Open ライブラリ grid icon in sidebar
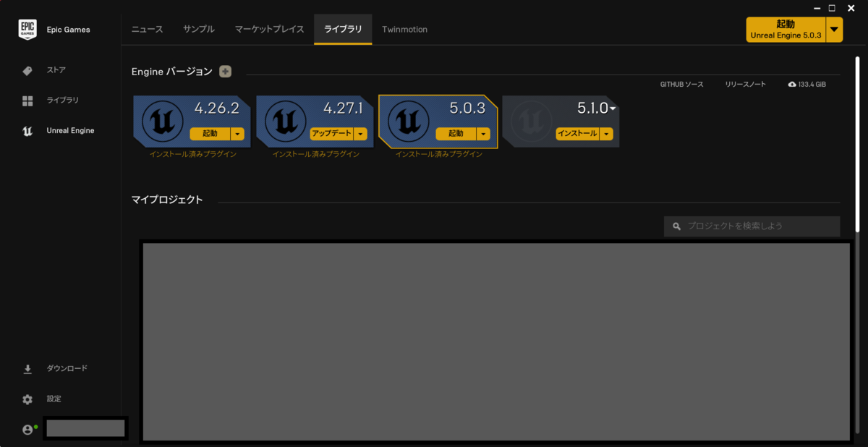The image size is (868, 447). tap(27, 101)
